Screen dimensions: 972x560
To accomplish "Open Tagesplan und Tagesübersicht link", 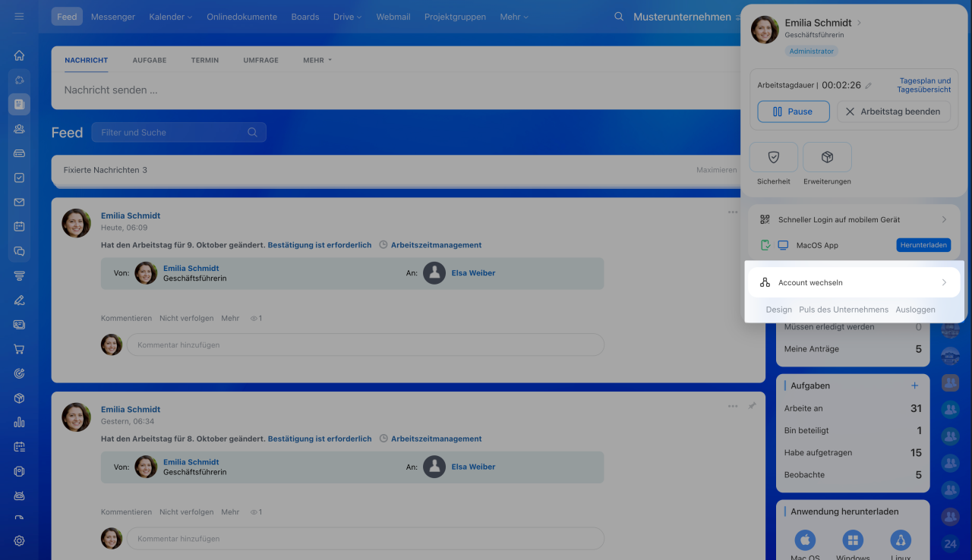I will [x=924, y=85].
